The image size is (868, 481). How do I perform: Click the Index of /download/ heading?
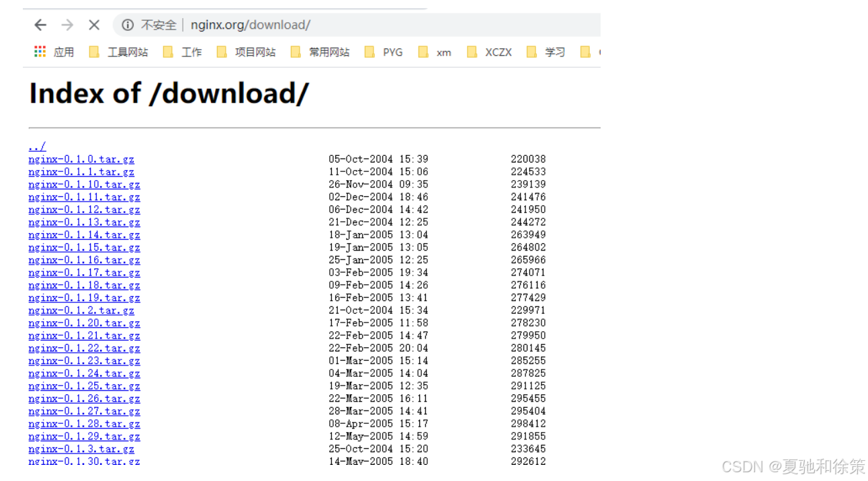[x=169, y=93]
